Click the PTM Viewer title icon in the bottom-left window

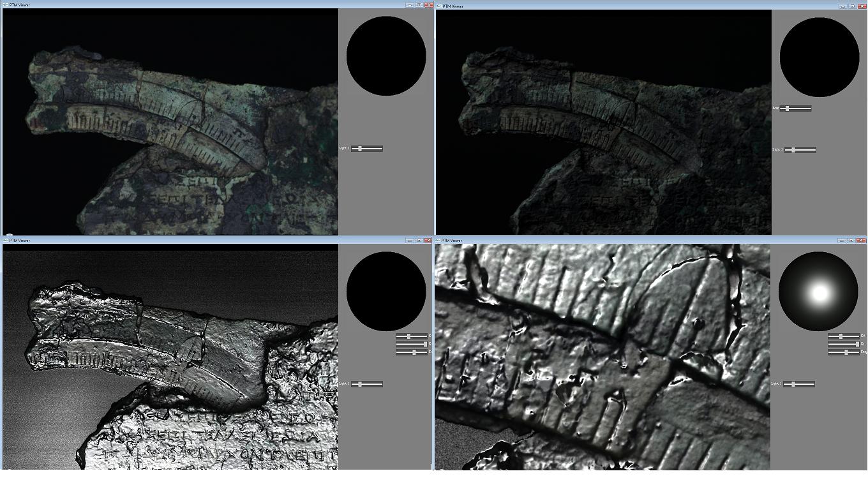tap(5, 241)
